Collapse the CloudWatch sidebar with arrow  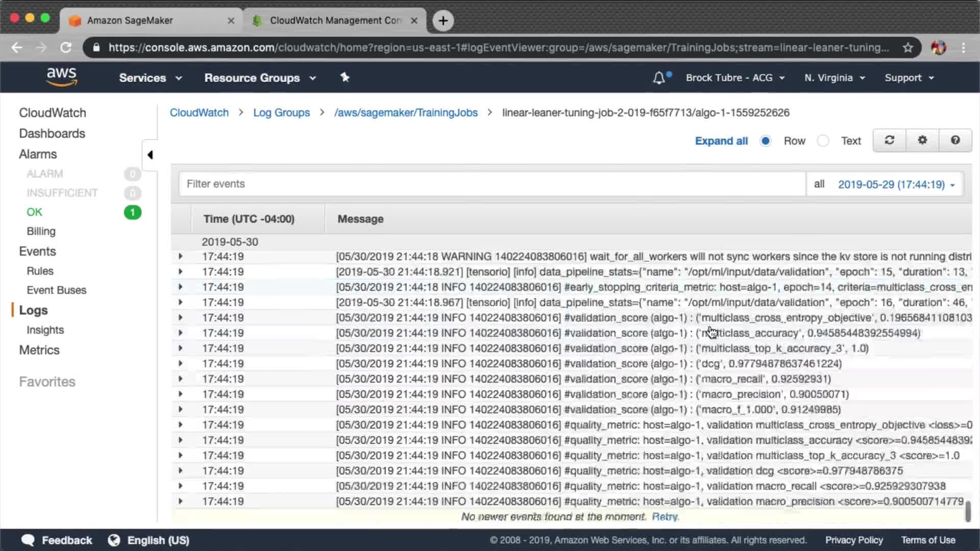[150, 155]
